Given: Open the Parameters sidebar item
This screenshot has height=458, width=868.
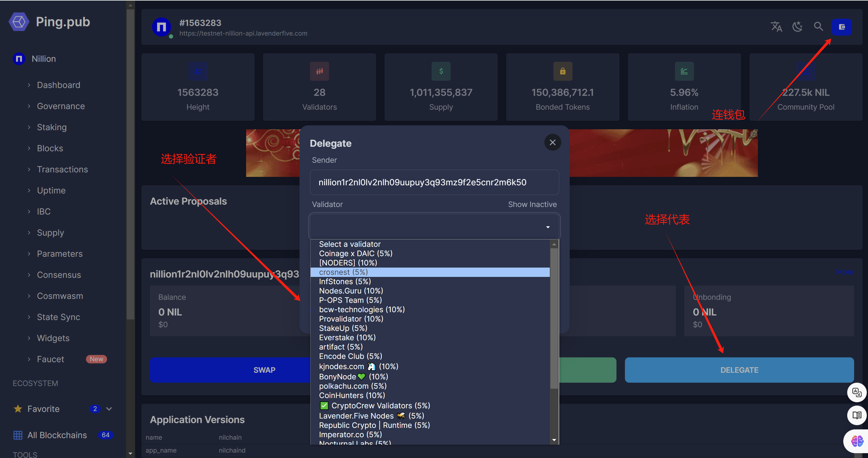Looking at the screenshot, I should point(60,254).
